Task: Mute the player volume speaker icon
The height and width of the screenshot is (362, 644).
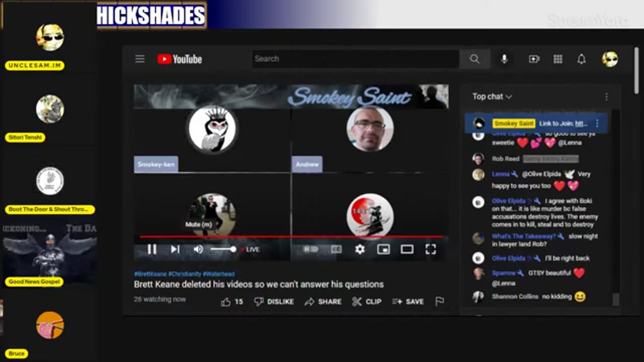Action: (198, 249)
